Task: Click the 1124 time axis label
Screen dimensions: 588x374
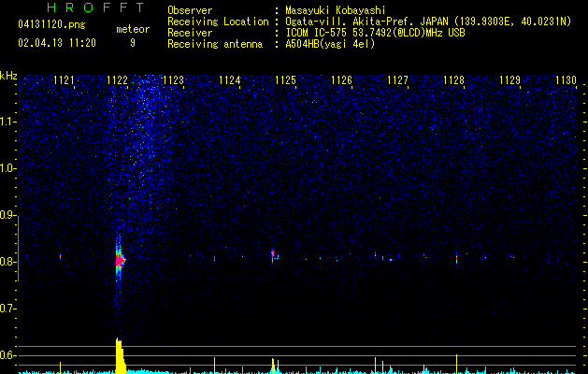Action: coord(230,79)
